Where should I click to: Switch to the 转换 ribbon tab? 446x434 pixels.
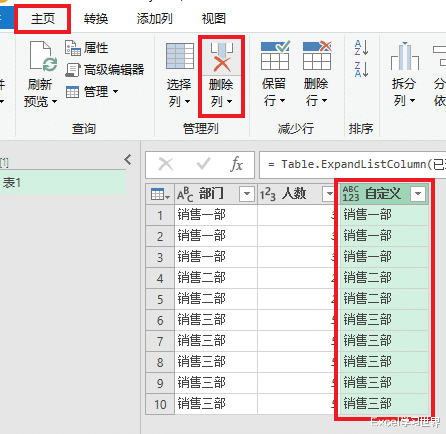(x=96, y=19)
